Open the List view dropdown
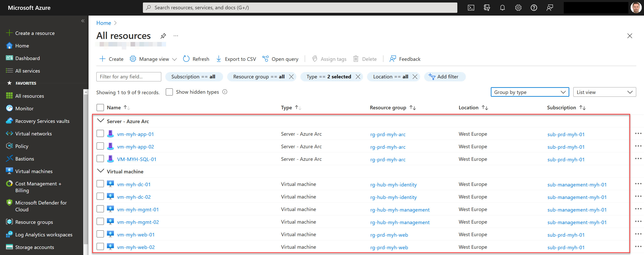 coord(604,92)
